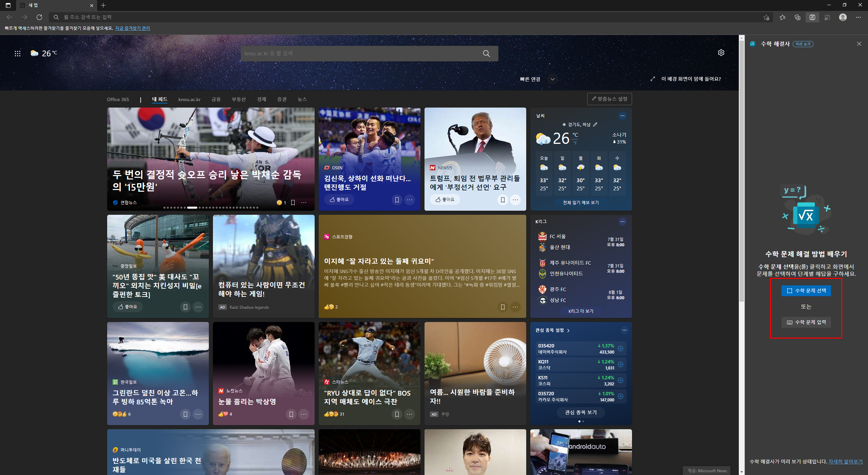
Task: Switch to the 부동산 feed tab
Action: point(238,99)
